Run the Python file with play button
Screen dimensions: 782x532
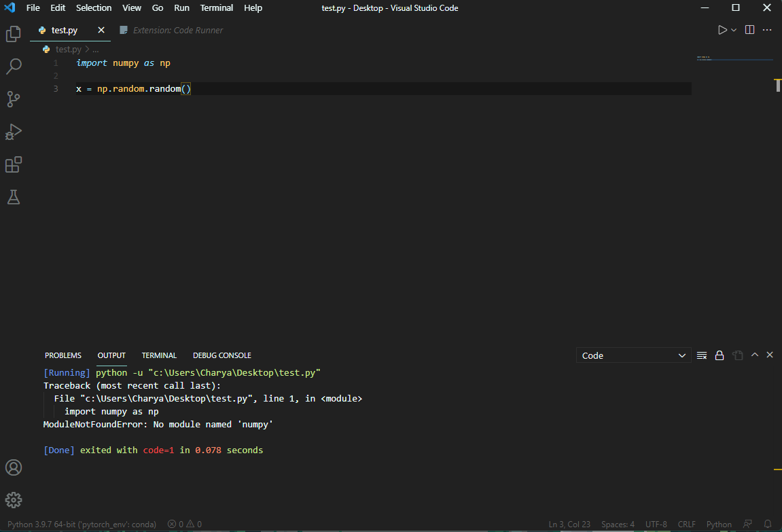tap(722, 30)
